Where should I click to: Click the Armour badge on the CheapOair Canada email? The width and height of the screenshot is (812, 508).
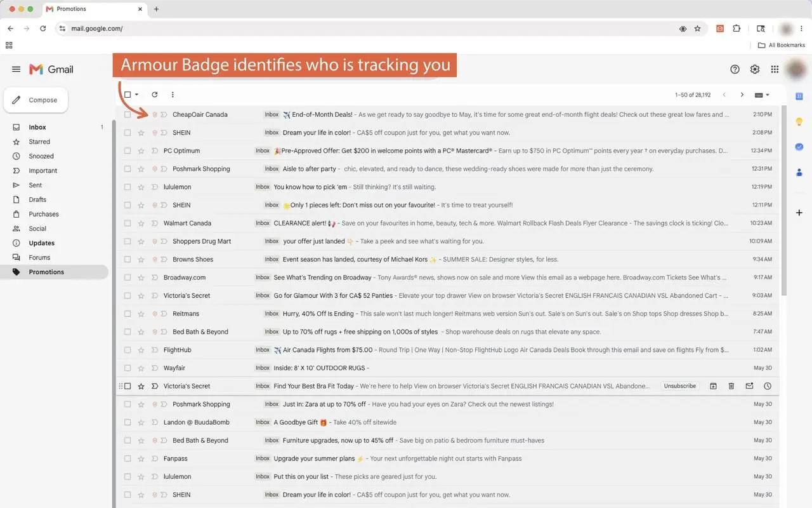[154, 115]
